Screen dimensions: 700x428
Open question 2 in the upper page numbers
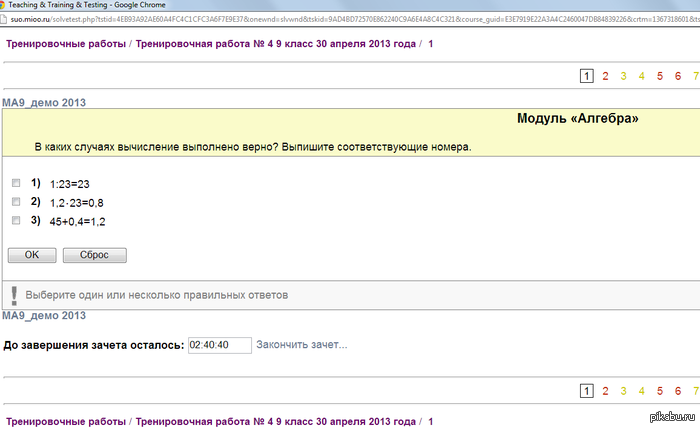tap(605, 76)
